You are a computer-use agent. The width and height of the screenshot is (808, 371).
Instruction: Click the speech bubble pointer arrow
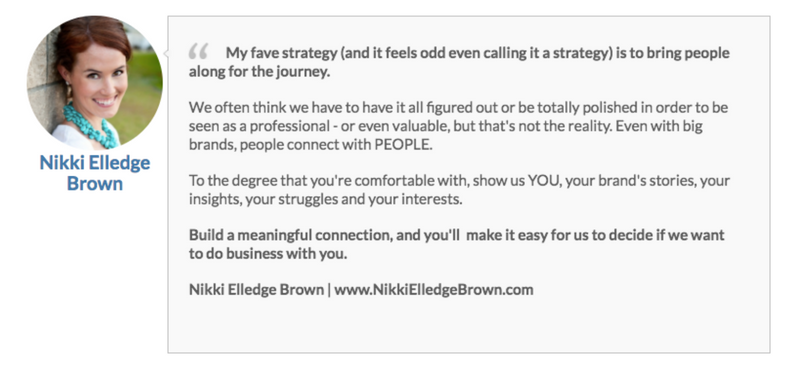click(x=165, y=53)
